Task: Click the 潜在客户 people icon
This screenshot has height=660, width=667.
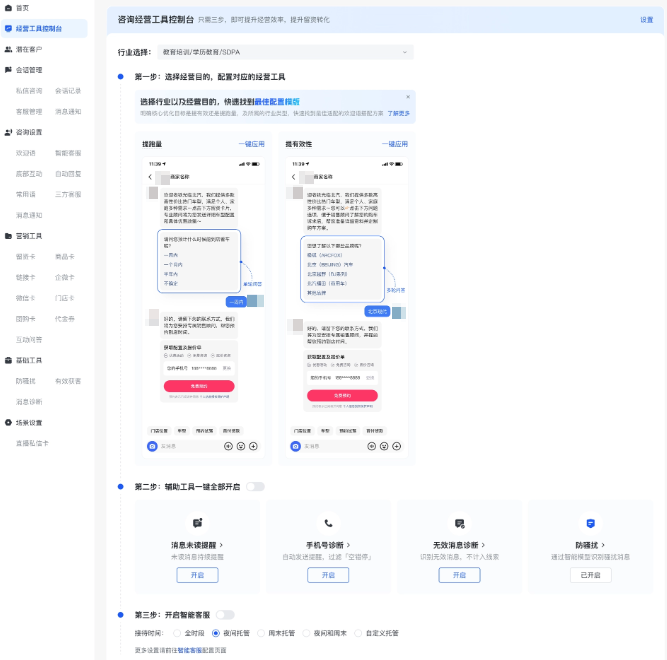Action: click(x=8, y=49)
